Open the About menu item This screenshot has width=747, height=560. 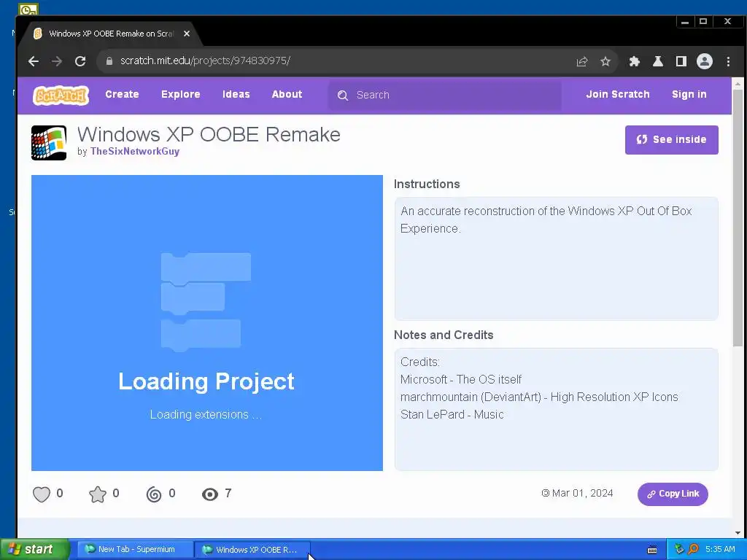287,94
